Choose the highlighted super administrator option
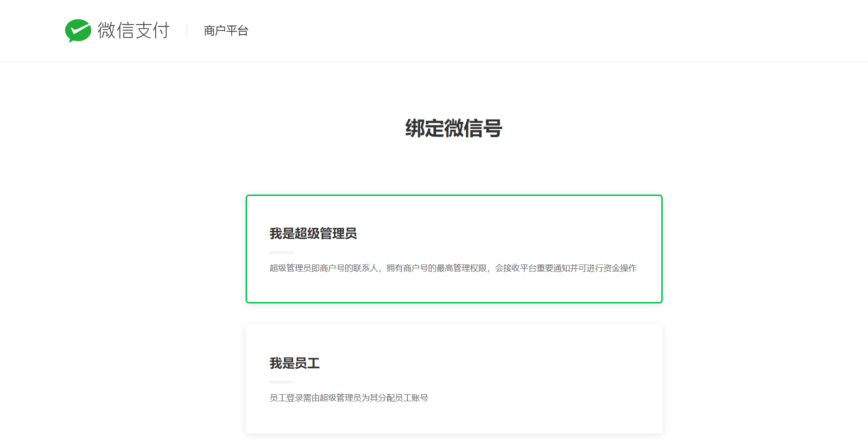Image resolution: width=868 pixels, height=441 pixels. pos(454,249)
